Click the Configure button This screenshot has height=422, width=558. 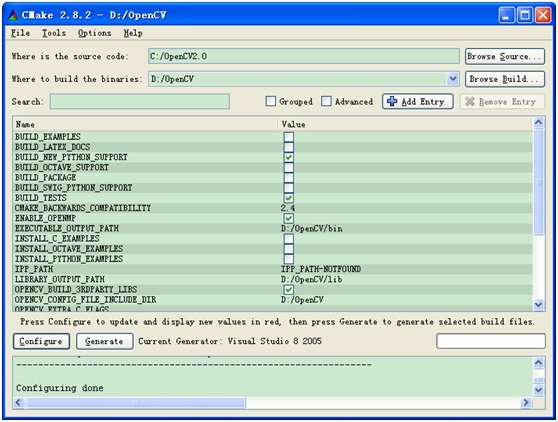[41, 341]
